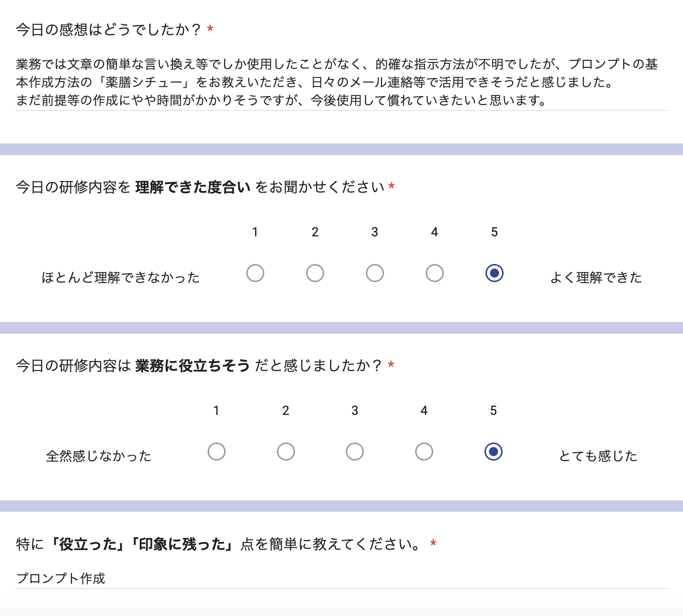Select rating 3 for the understanding question
This screenshot has height=616, width=683.
[374, 273]
